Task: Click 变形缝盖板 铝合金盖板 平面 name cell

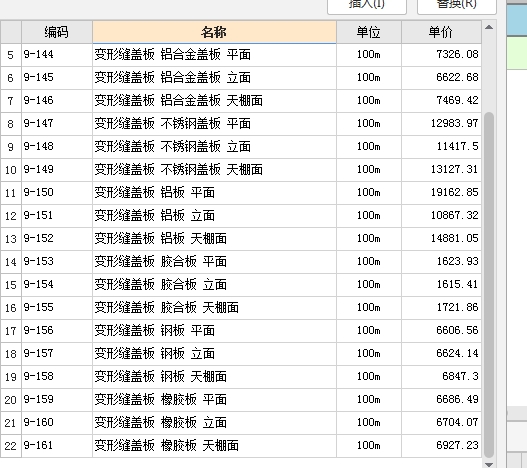Action: click(214, 55)
